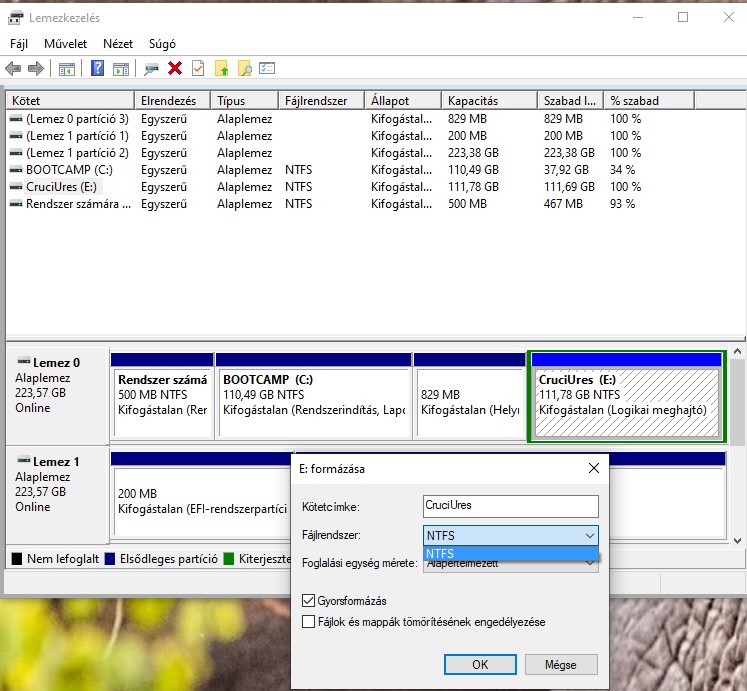This screenshot has height=691, width=747.
Task: Select CruciUres (E:) partition block on Lemez 0
Action: (x=626, y=396)
